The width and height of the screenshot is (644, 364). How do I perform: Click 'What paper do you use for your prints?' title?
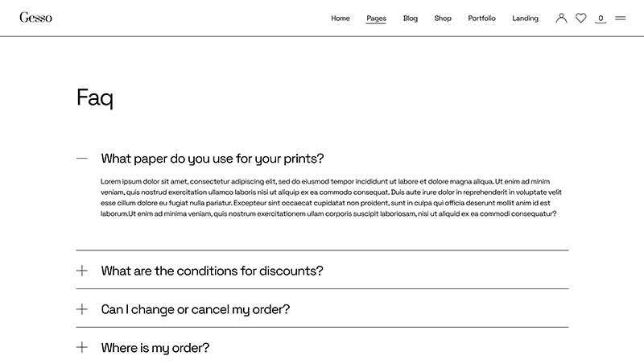(x=213, y=159)
